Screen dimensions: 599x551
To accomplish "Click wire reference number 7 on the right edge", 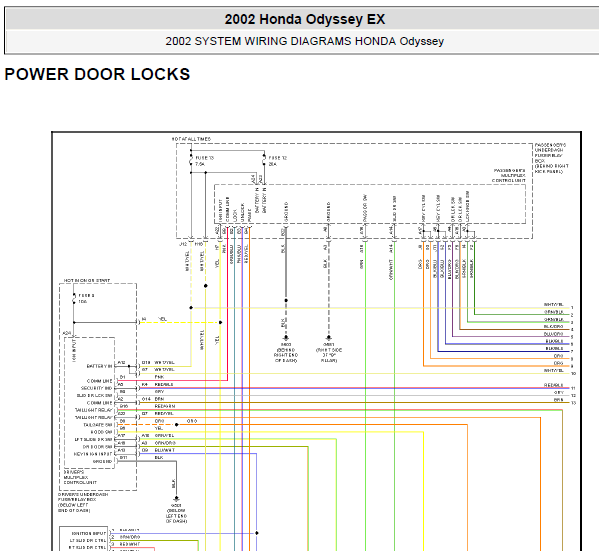I will click(x=572, y=352).
